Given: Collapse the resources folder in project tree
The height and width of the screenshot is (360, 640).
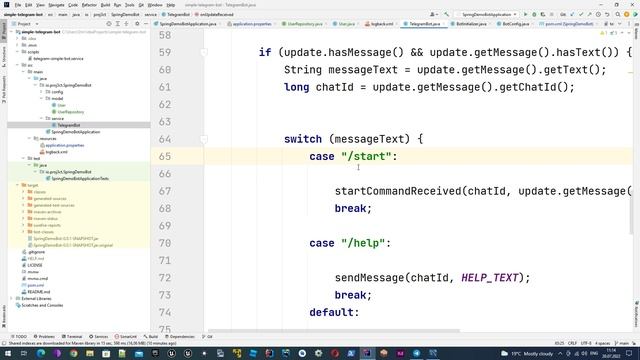Looking at the screenshot, I should pos(29,138).
